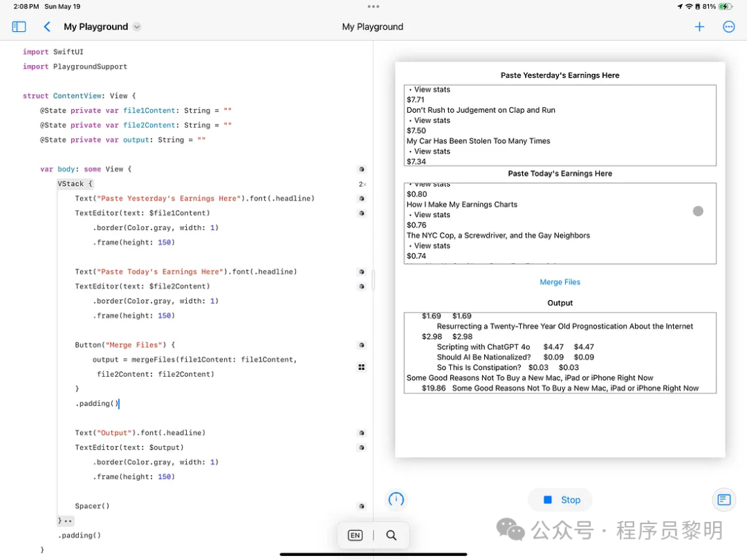Select "My Car Has Been Stolen Too Many Times"

(479, 141)
